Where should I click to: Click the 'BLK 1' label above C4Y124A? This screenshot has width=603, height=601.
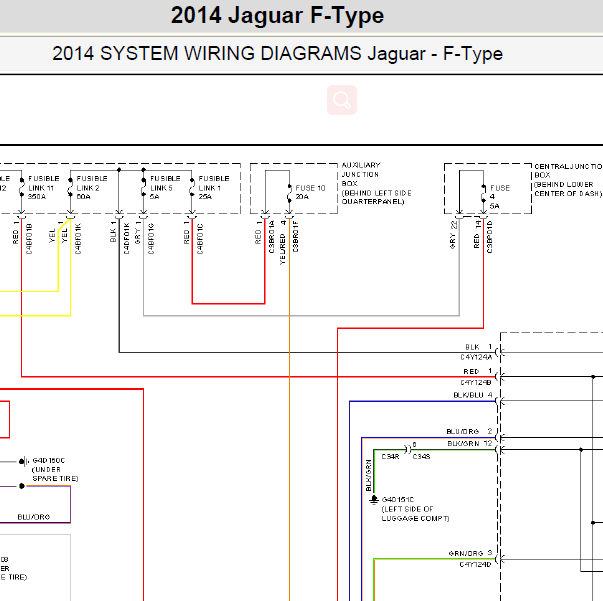pyautogui.click(x=479, y=347)
